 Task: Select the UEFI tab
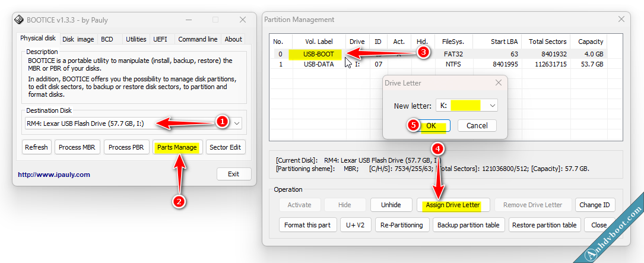pyautogui.click(x=160, y=39)
